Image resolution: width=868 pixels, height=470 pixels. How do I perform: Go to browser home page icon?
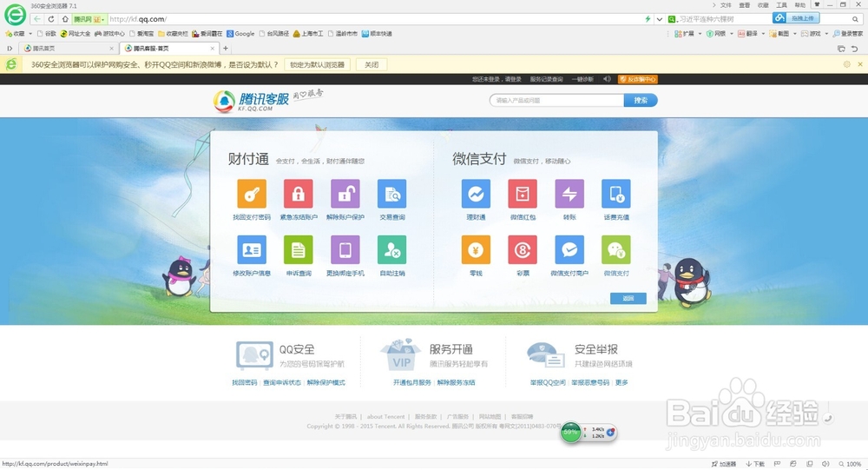[x=65, y=19]
